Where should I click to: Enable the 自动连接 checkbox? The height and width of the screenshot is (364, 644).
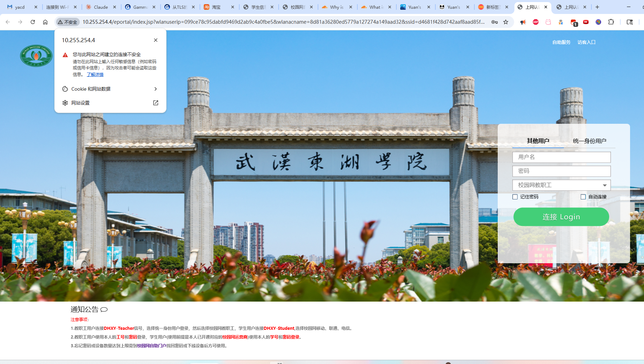pos(583,197)
